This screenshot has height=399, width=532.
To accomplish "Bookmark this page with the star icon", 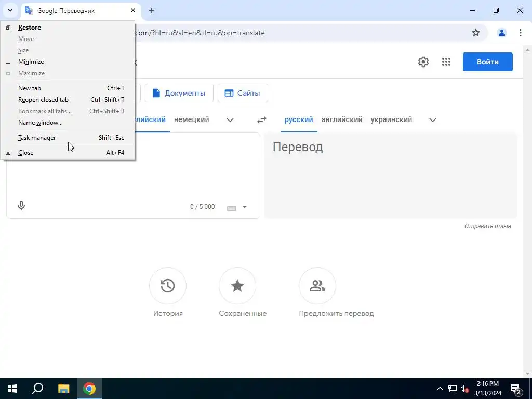I will [x=476, y=33].
